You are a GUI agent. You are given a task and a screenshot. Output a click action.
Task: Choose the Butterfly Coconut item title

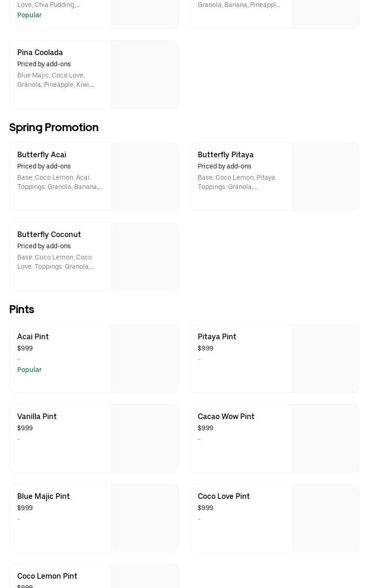pyautogui.click(x=49, y=234)
